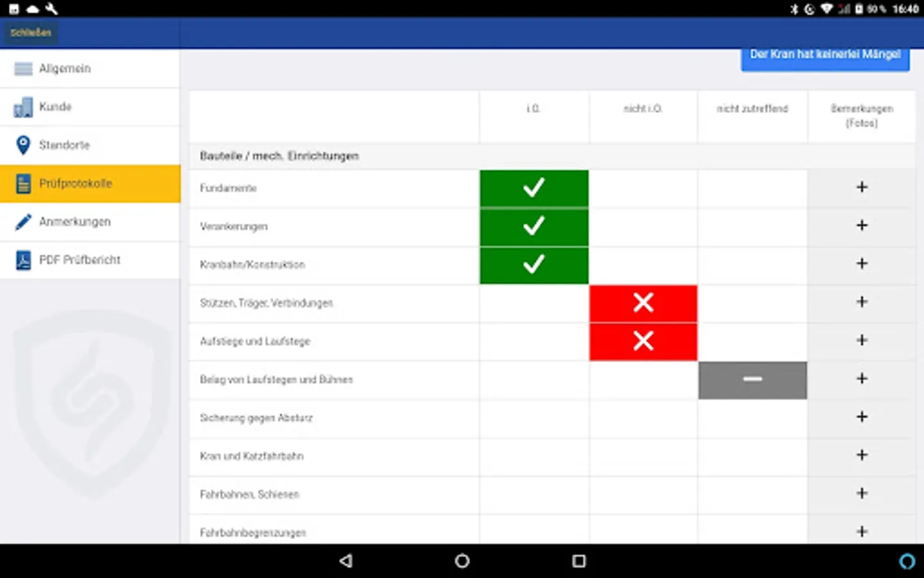Toggle i.O. checkmark for Verankerungen
This screenshot has height=578, width=924.
[534, 227]
